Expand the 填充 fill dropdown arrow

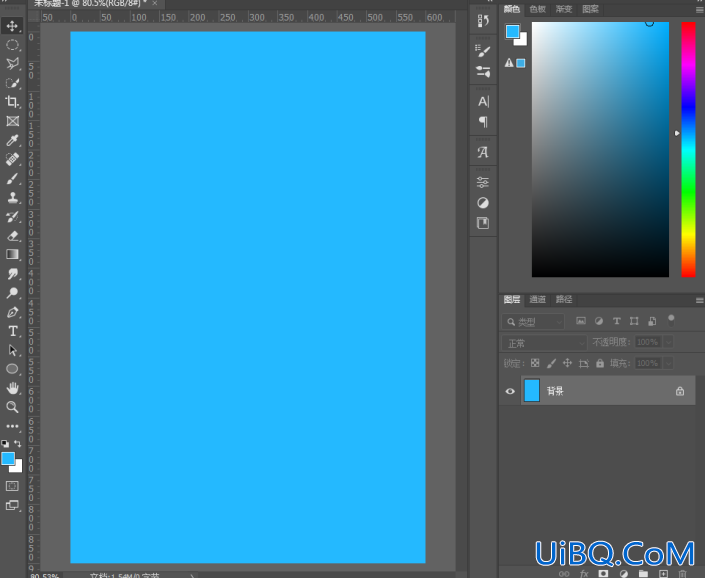tap(669, 363)
